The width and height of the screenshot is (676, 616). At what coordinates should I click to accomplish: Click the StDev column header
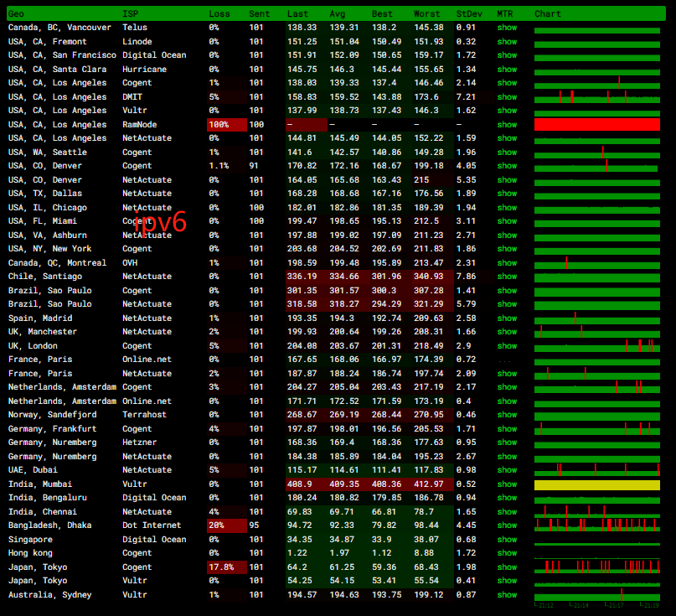click(x=469, y=13)
